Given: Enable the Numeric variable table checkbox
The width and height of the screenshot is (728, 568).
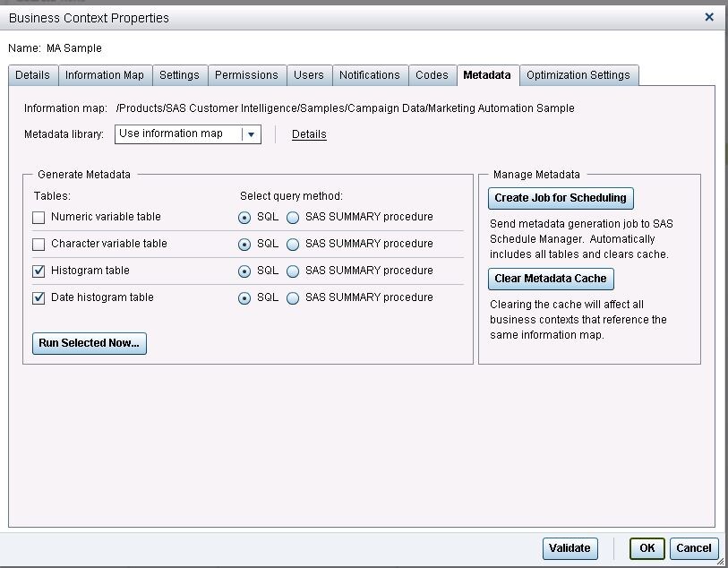Looking at the screenshot, I should click(x=39, y=217).
